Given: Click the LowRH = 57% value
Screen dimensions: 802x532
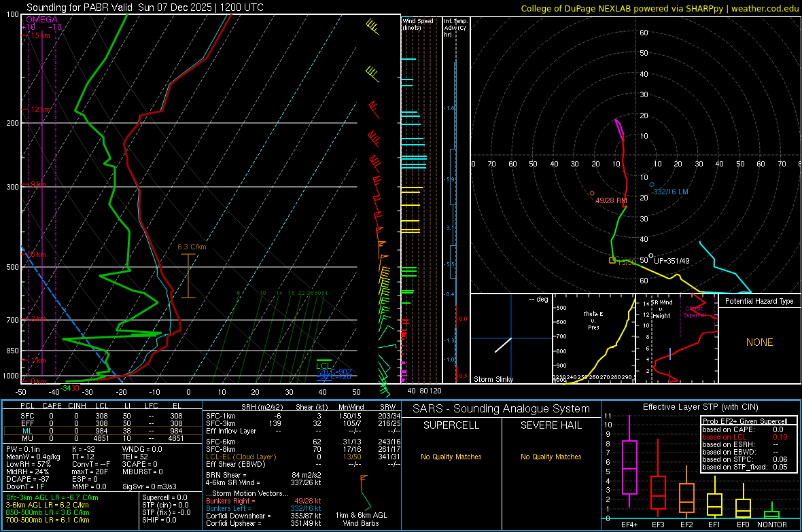Looking at the screenshot, I should pyautogui.click(x=29, y=464).
